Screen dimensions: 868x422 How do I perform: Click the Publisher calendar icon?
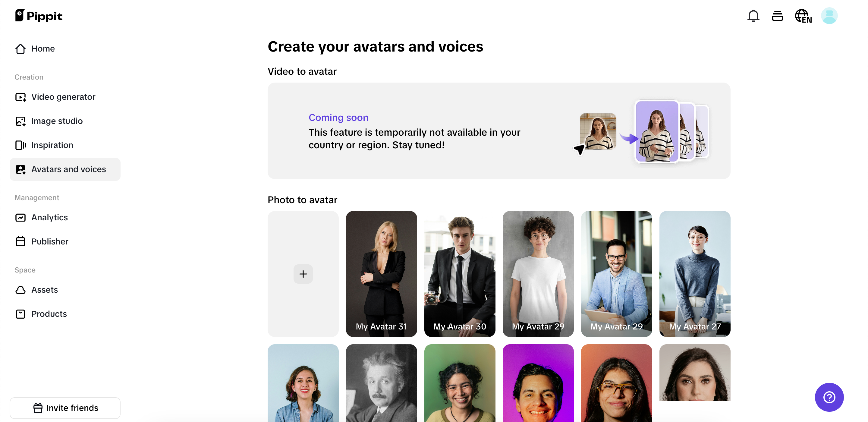20,242
